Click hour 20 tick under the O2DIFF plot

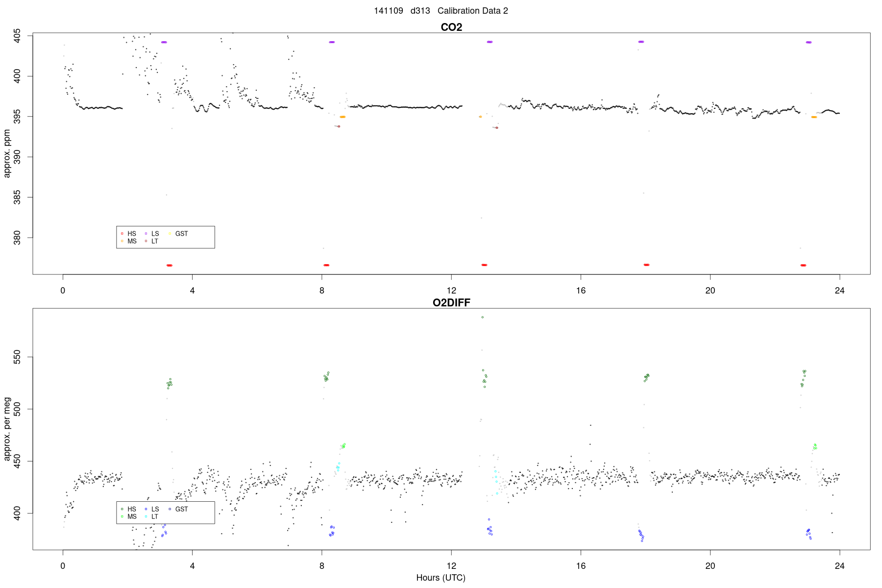click(x=710, y=566)
